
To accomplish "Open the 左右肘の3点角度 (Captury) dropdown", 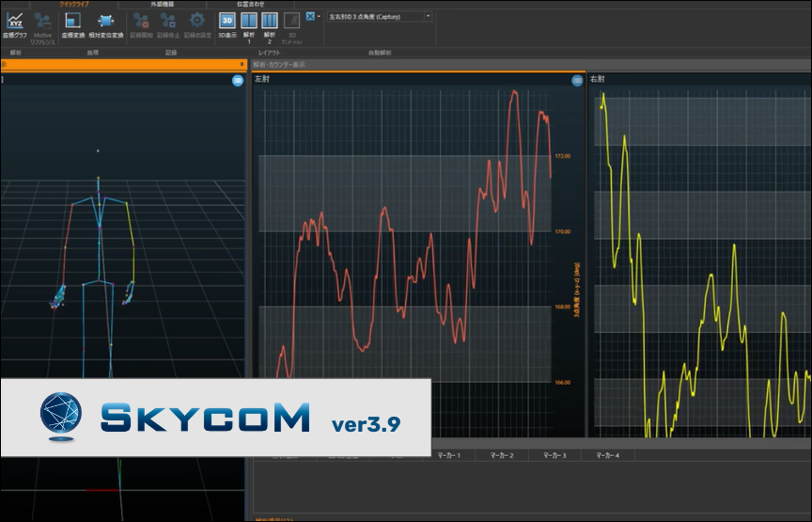I will point(379,17).
